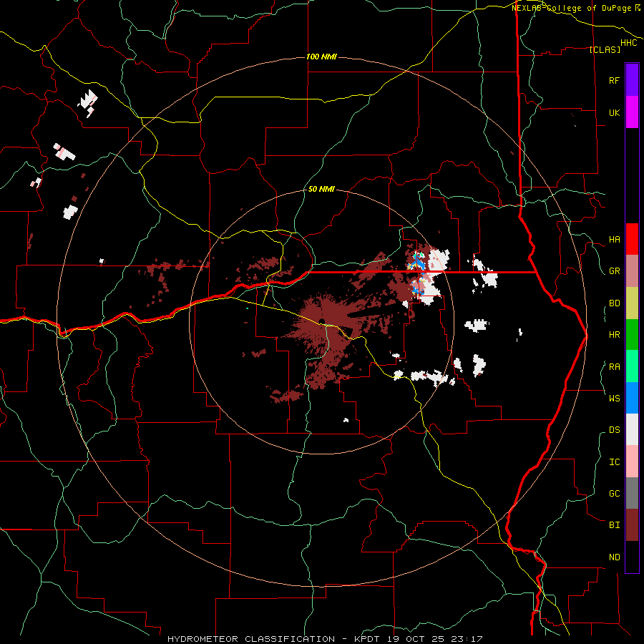Click the BI brown legend swatch
Screen dimensions: 644x644
pos(632,525)
